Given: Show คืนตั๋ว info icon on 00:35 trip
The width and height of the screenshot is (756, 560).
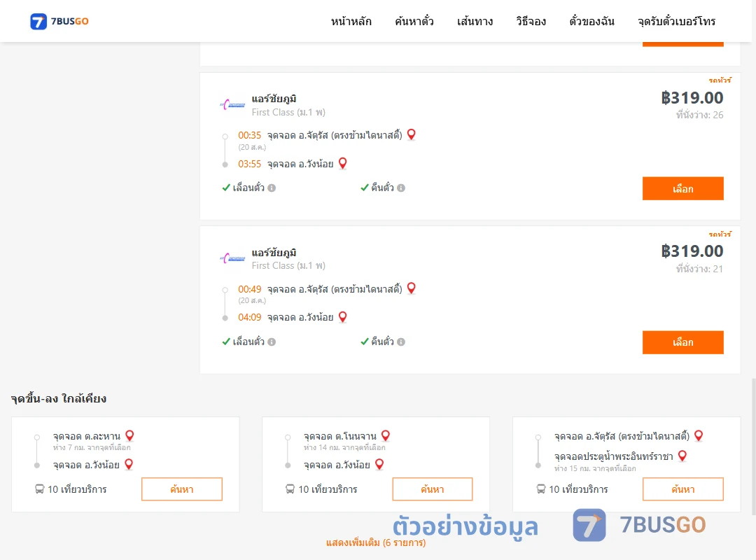Looking at the screenshot, I should (401, 188).
